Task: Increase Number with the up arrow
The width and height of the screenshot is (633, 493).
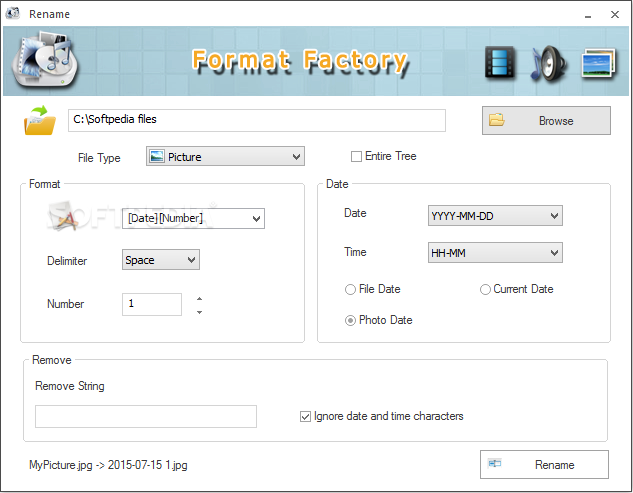Action: 199,299
